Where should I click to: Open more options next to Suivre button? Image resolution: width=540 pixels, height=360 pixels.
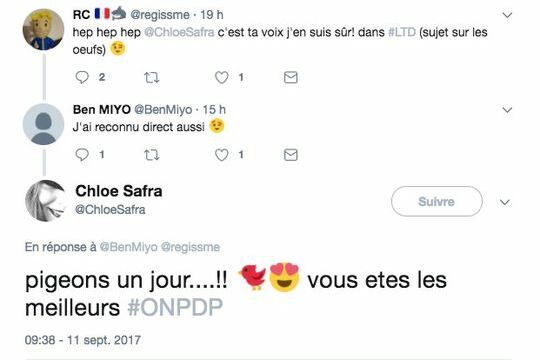[505, 202]
